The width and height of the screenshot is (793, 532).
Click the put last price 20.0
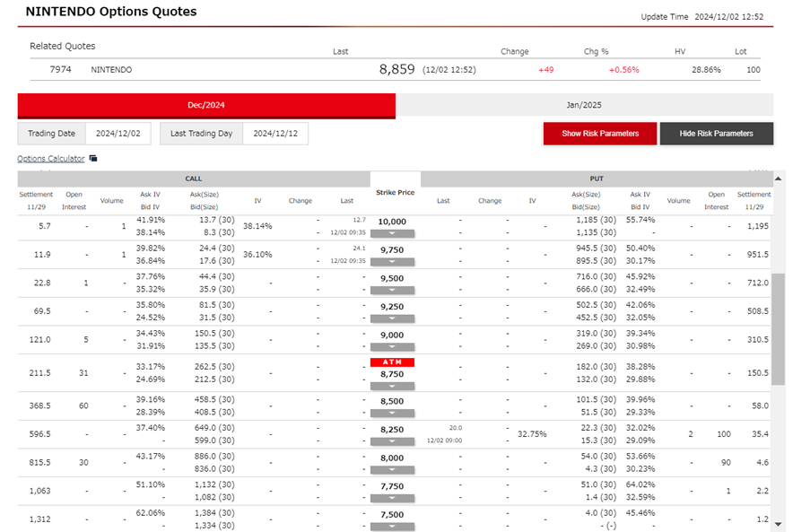[456, 428]
